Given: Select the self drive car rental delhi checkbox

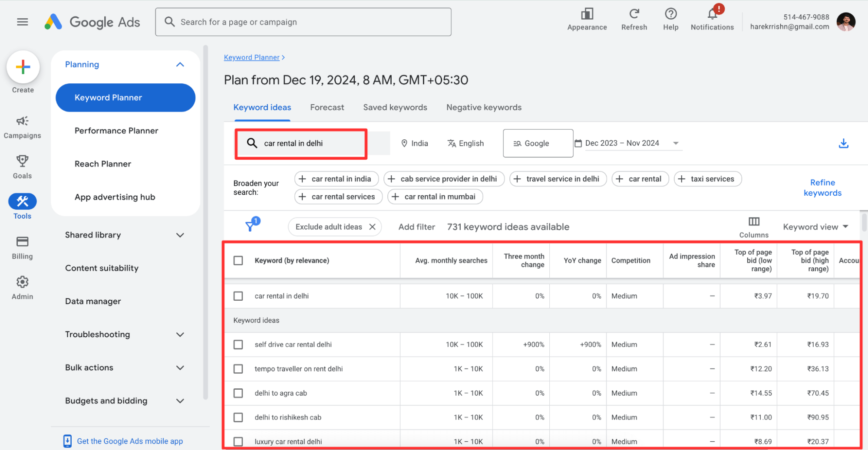Looking at the screenshot, I should click(238, 344).
